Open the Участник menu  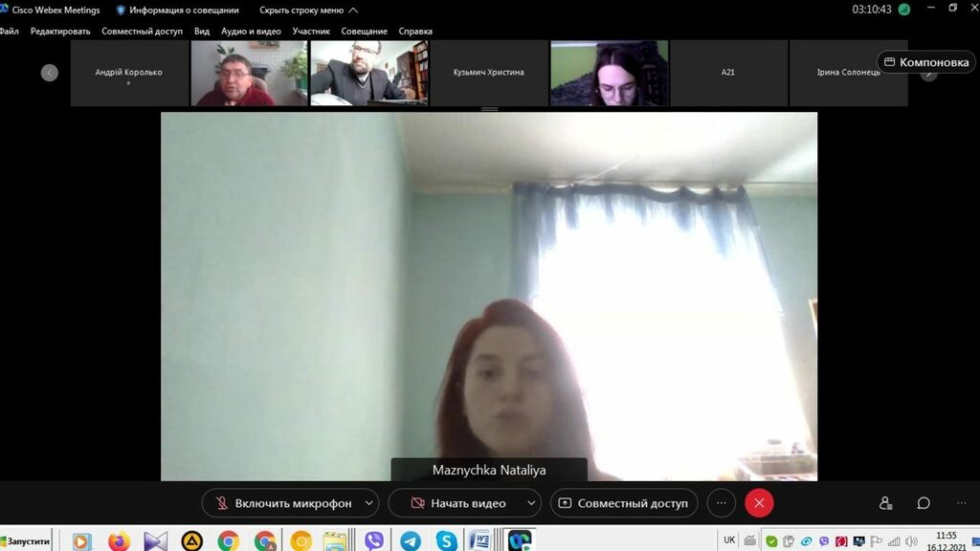[311, 31]
